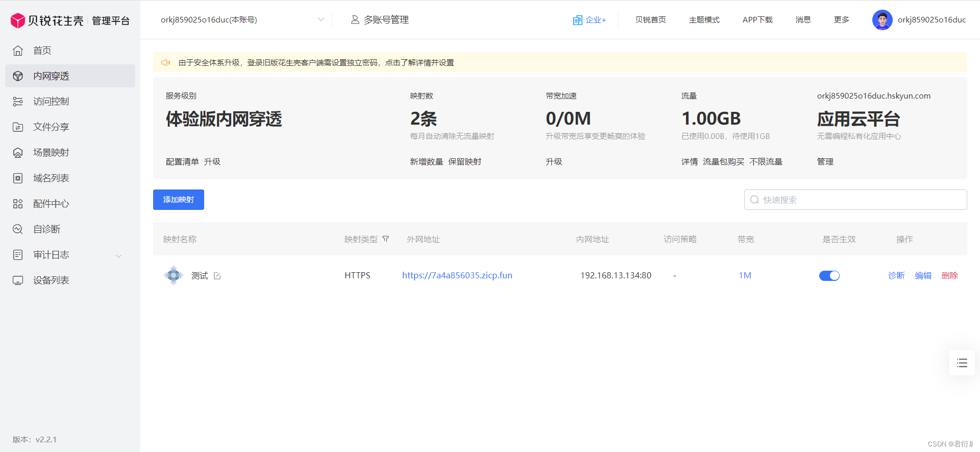Click 诊断 for the 测试 mapping
Image resolution: width=980 pixels, height=452 pixels.
[896, 276]
